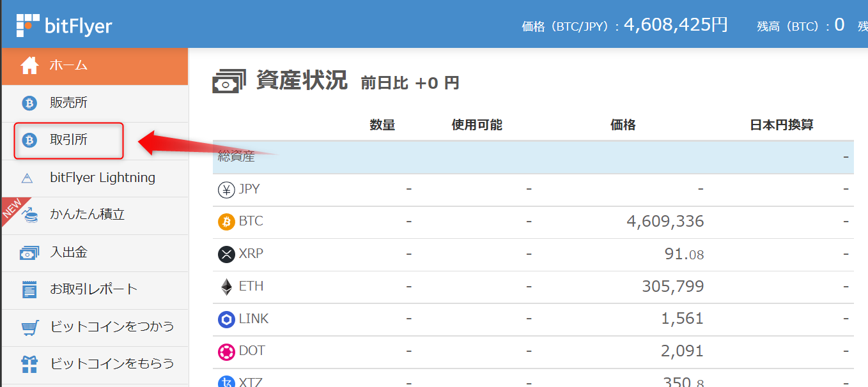868x387 pixels.
Task: Click the black XRP coin icon
Action: pyautogui.click(x=226, y=254)
